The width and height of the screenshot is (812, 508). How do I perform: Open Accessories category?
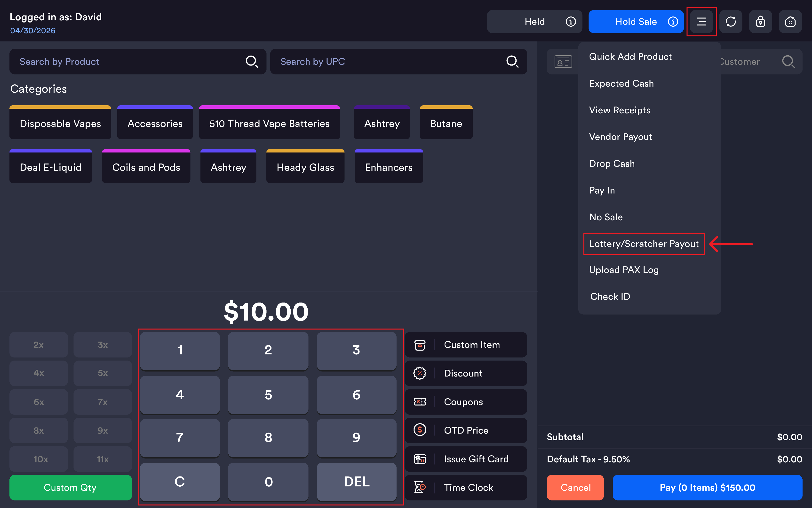coord(155,123)
